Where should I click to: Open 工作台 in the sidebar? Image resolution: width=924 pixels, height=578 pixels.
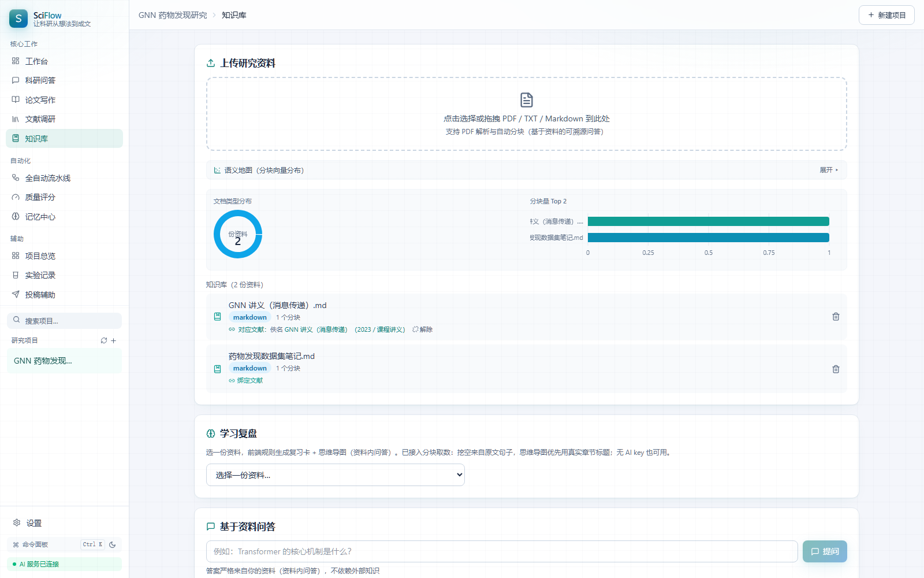tap(64, 61)
